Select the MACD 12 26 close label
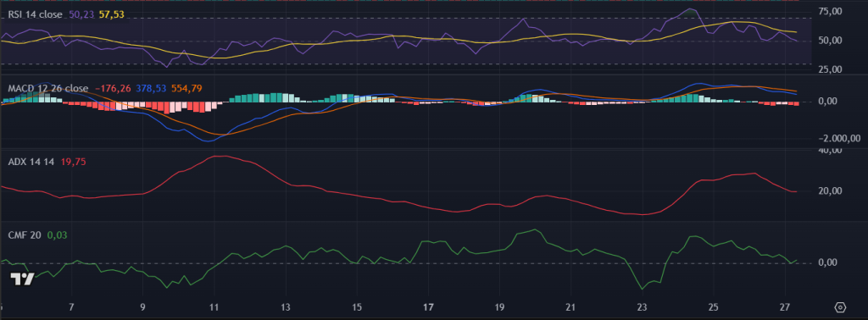The height and width of the screenshot is (320, 868). tap(48, 88)
